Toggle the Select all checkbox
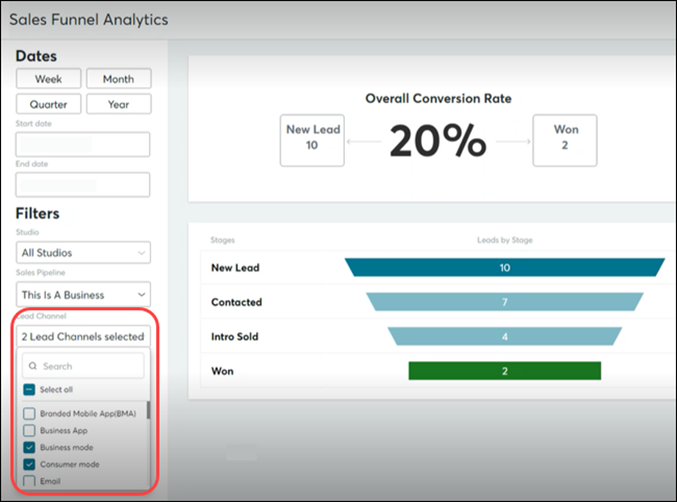The height and width of the screenshot is (502, 677). (29, 390)
